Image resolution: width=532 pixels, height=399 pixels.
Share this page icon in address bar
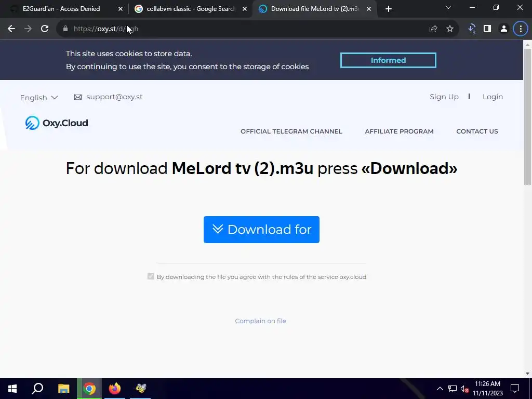tap(433, 29)
